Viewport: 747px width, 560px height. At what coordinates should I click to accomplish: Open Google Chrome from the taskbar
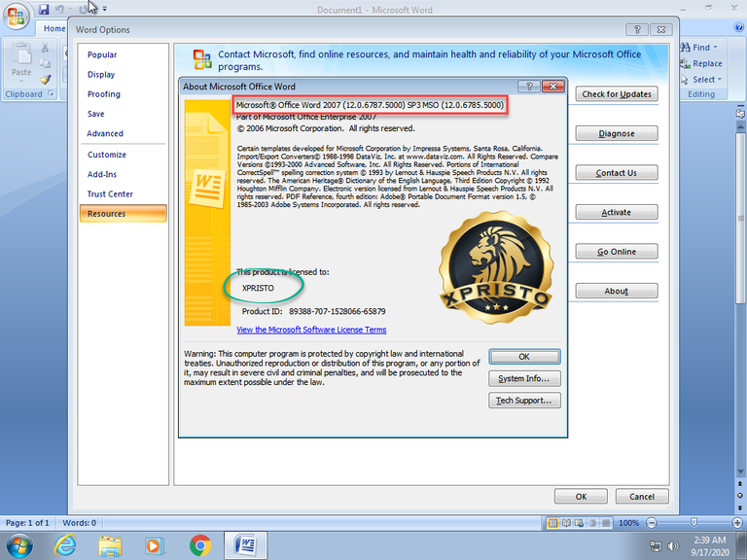(200, 545)
